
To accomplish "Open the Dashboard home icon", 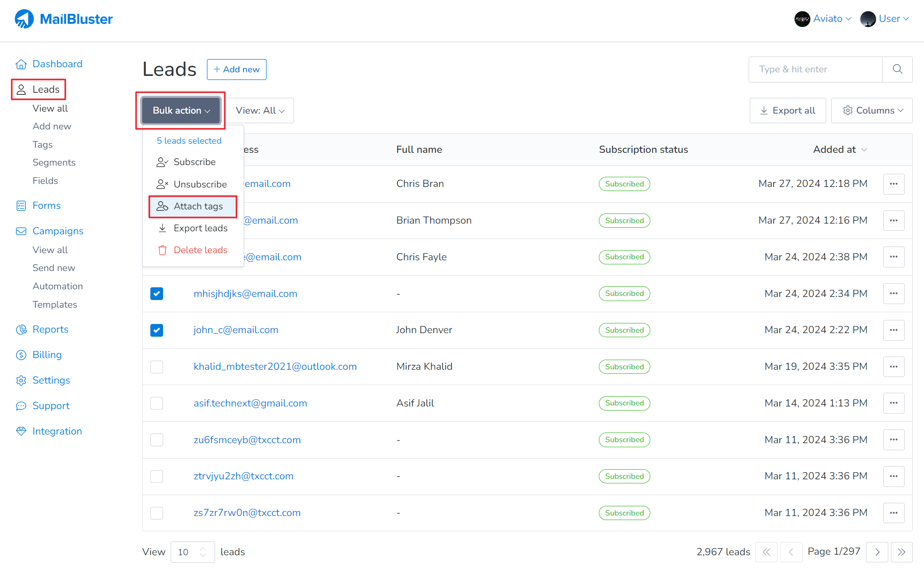I will click(x=21, y=64).
